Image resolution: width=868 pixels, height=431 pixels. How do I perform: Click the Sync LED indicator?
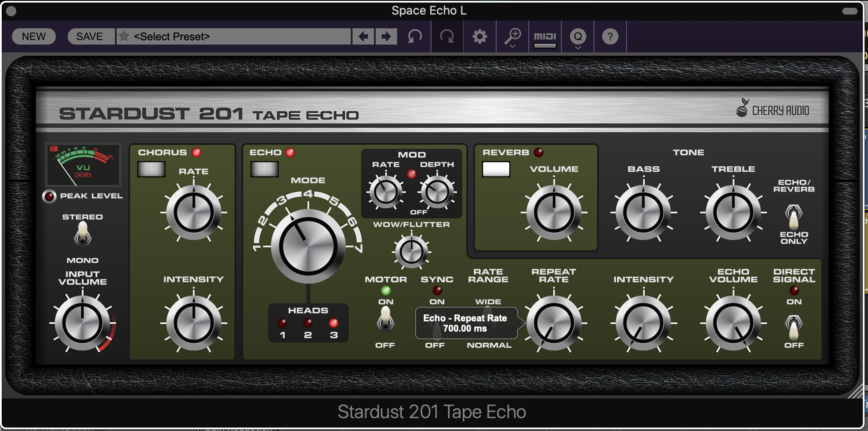tap(437, 290)
